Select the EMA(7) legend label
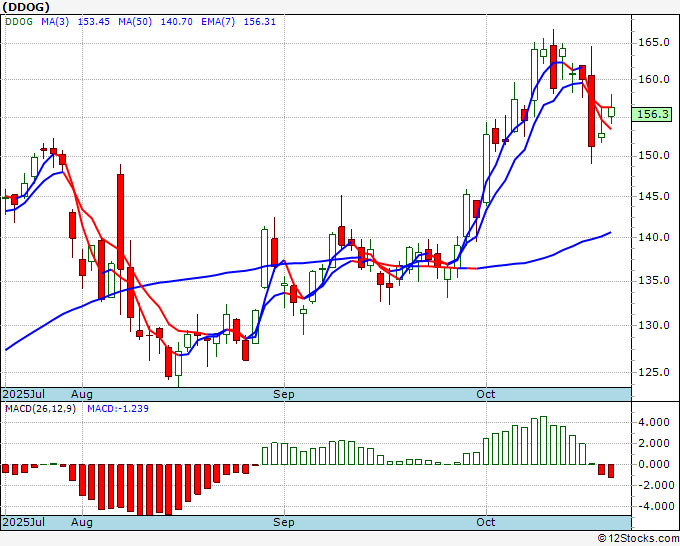The width and height of the screenshot is (680, 546). coord(218,22)
